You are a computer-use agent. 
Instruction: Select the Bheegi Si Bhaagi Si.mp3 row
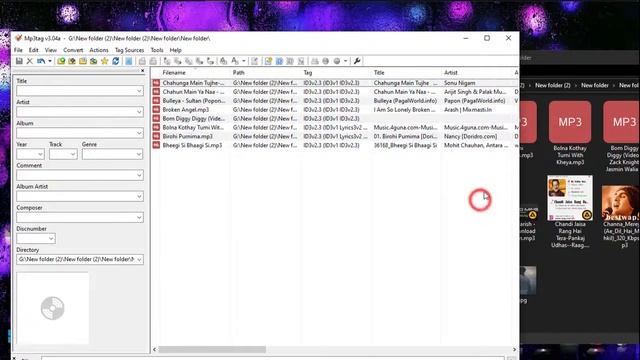[335, 145]
